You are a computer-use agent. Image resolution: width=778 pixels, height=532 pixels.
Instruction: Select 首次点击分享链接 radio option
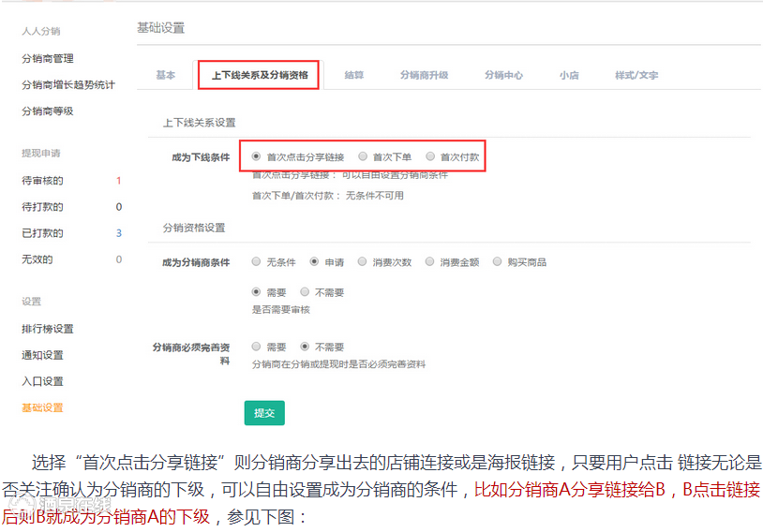pyautogui.click(x=256, y=156)
